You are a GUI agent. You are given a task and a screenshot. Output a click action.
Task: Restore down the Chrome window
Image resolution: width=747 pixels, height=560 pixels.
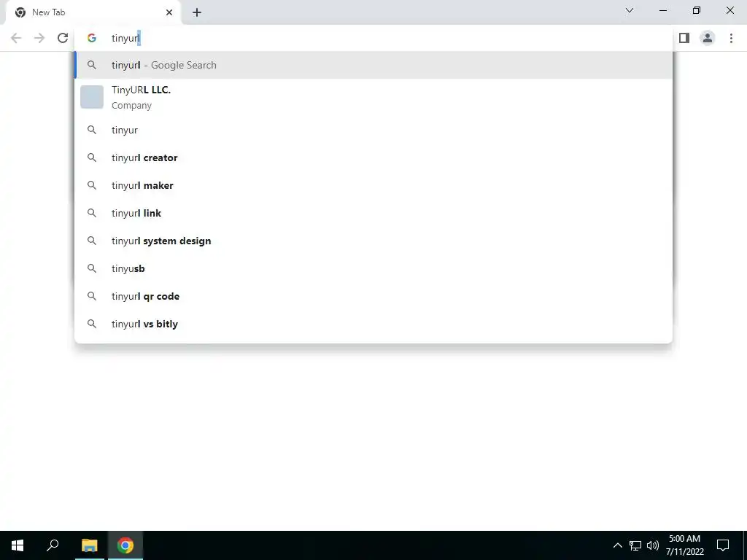pos(697,10)
